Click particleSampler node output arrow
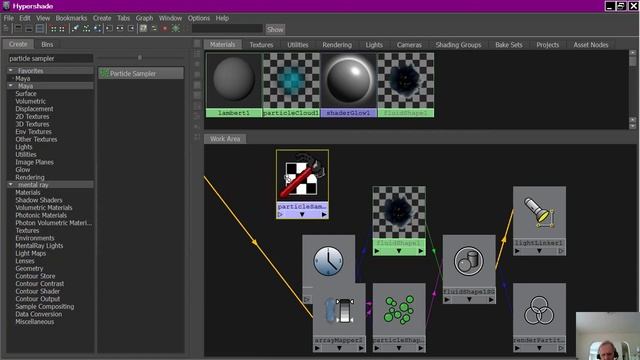Screen dimensions: 640x360 tap(324, 215)
